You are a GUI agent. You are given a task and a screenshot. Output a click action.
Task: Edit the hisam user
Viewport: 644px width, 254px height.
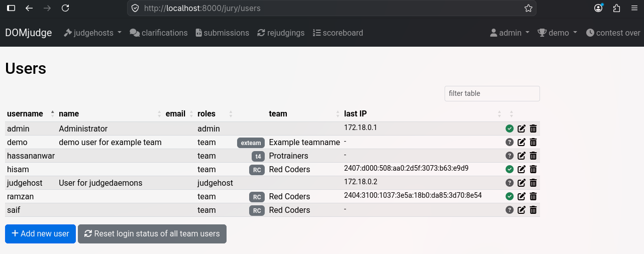[521, 169]
